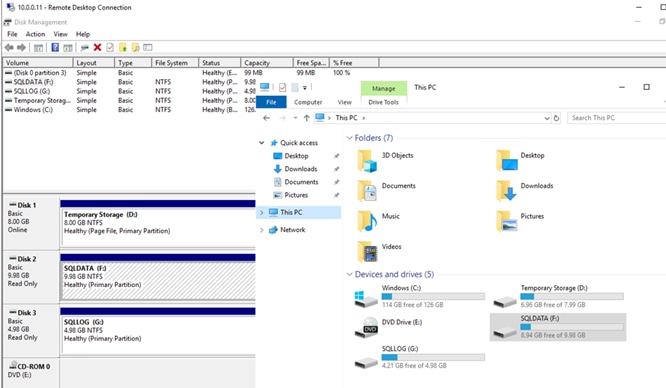The image size is (666, 388).
Task: Sort by the Layout column header
Action: click(x=94, y=62)
